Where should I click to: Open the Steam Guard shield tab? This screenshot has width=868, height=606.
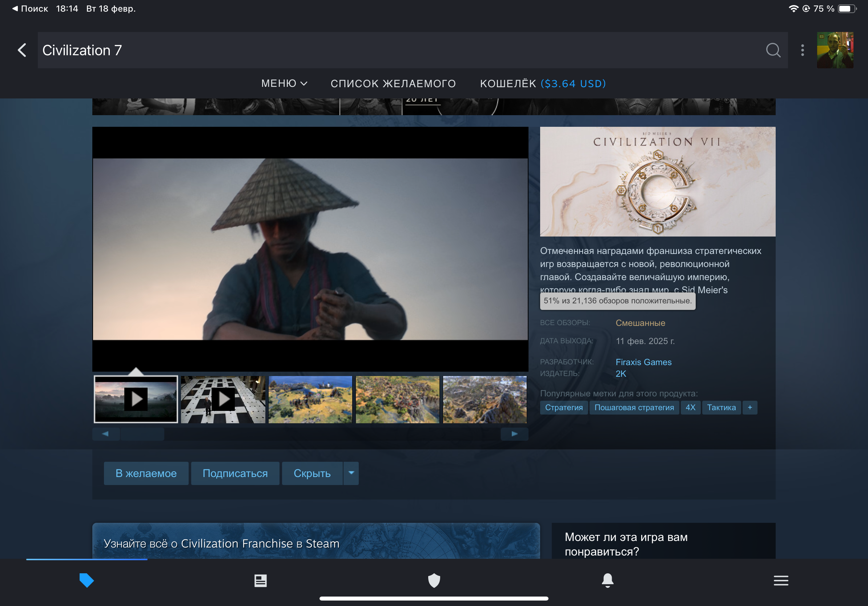[434, 580]
